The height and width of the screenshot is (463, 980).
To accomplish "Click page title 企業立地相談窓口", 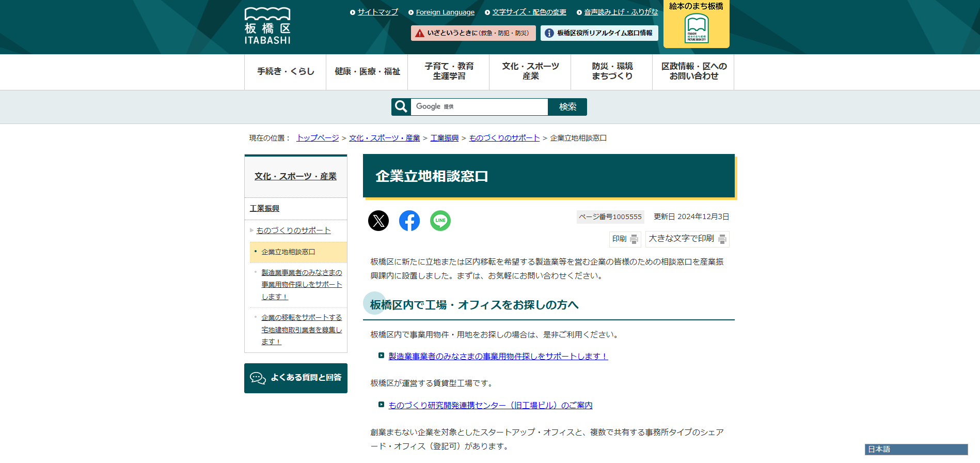I will pos(432,177).
